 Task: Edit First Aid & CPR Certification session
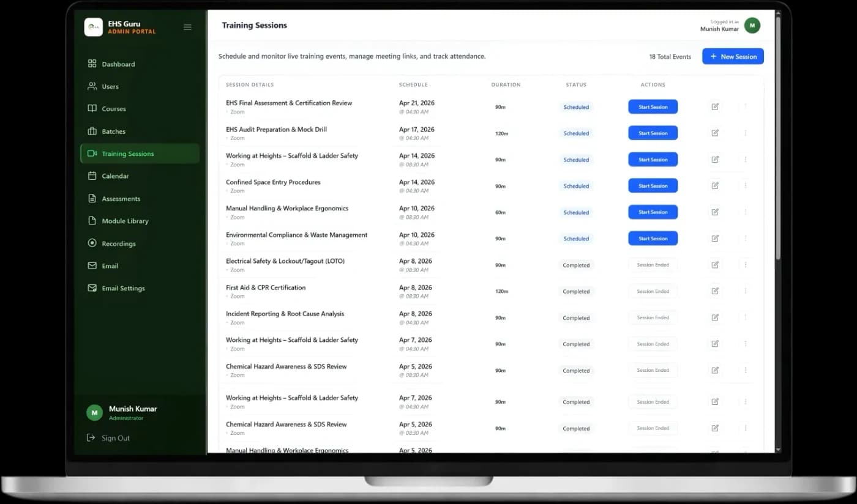pos(715,291)
